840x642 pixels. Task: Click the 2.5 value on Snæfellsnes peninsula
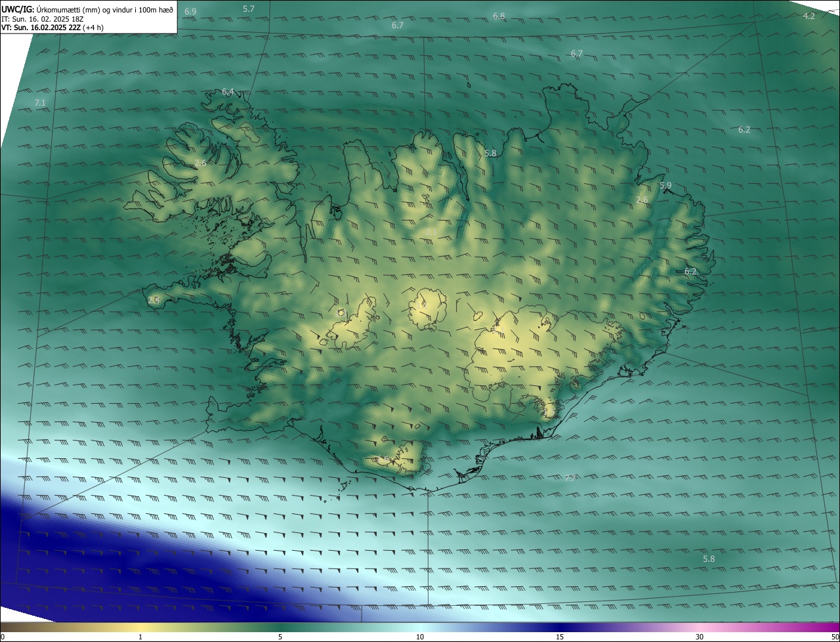click(x=154, y=300)
